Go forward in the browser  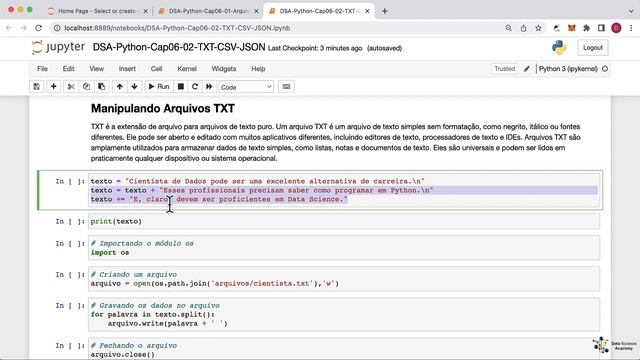24,28
